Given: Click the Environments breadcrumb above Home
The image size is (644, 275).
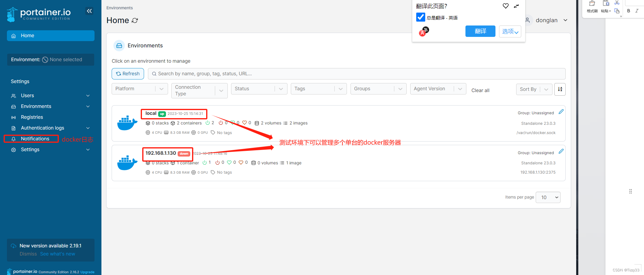Looking at the screenshot, I should [x=119, y=8].
